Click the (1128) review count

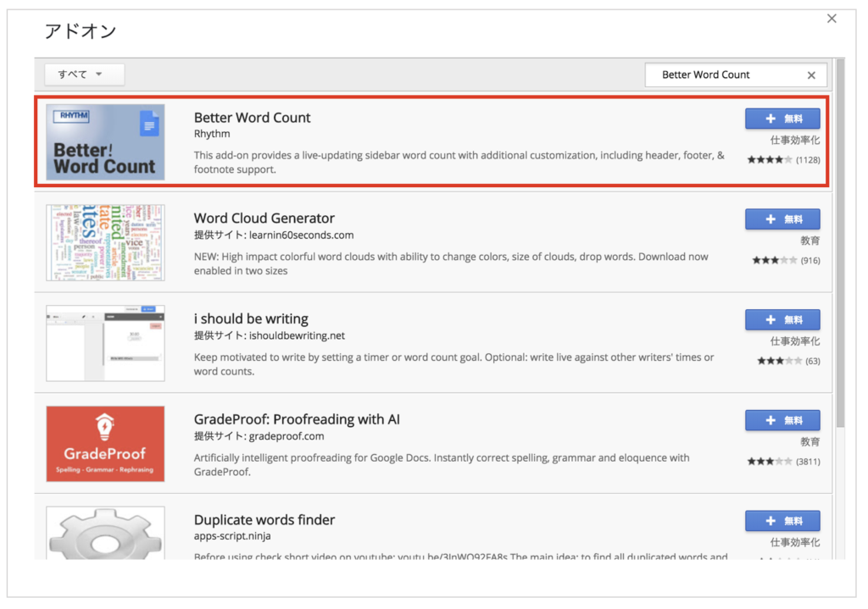pos(808,160)
